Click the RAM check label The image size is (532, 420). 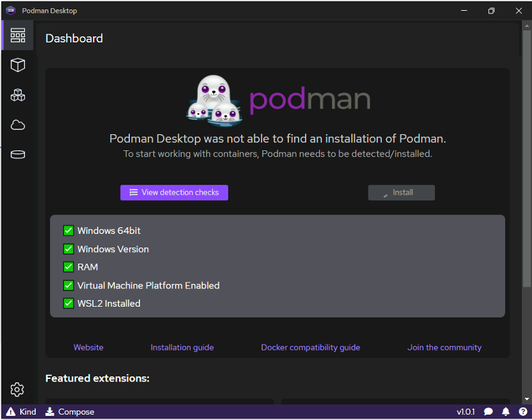click(88, 267)
